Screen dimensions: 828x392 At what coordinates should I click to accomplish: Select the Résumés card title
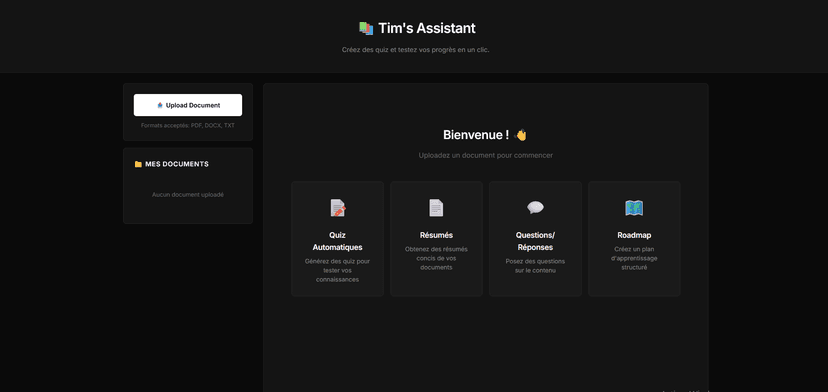pyautogui.click(x=436, y=235)
